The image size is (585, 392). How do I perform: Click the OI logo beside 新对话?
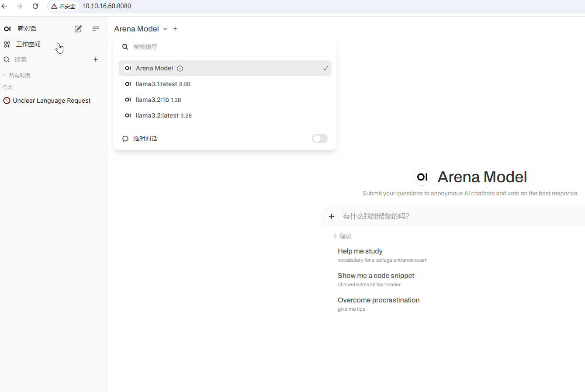[7, 29]
